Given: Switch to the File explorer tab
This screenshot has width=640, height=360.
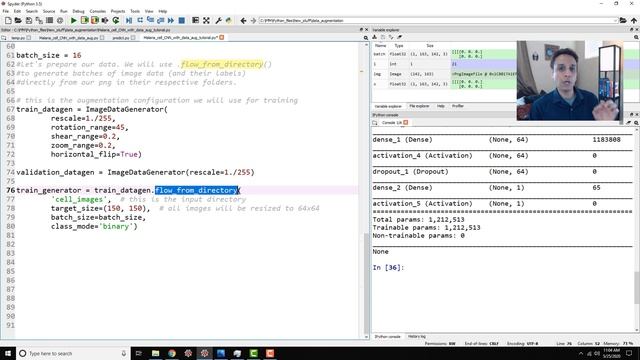Looking at the screenshot, I should pos(419,106).
